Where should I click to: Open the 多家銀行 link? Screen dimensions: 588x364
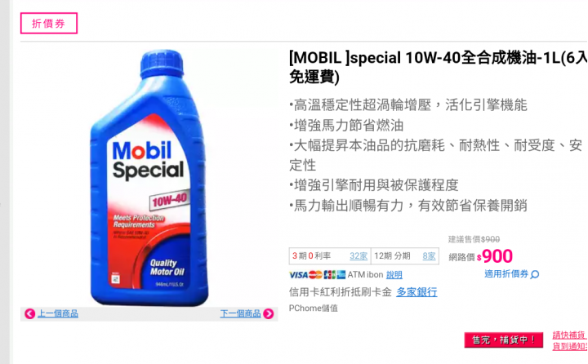point(416,292)
